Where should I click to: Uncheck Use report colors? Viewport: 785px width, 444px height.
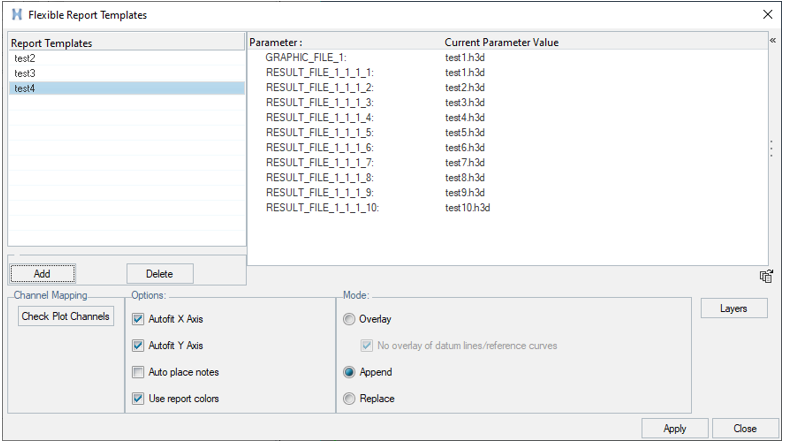coord(138,399)
